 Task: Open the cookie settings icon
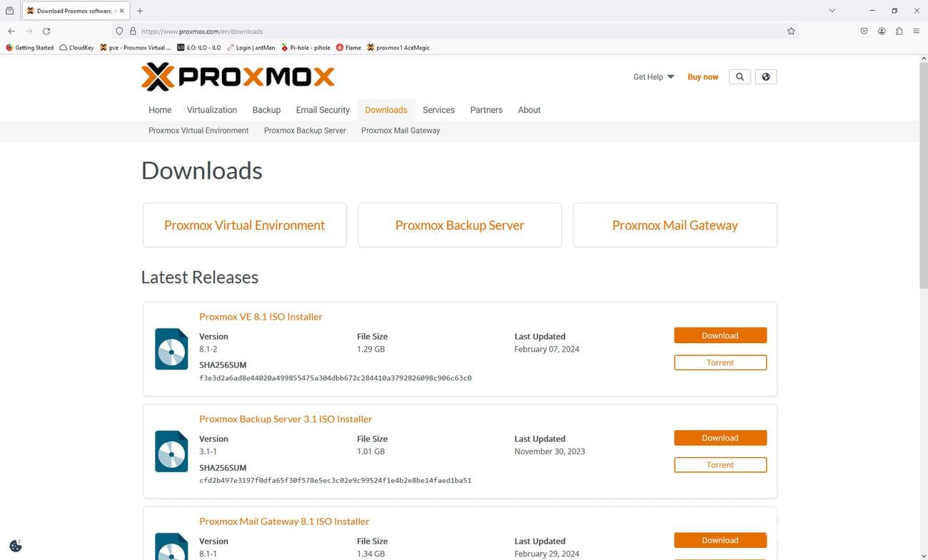tap(16, 546)
